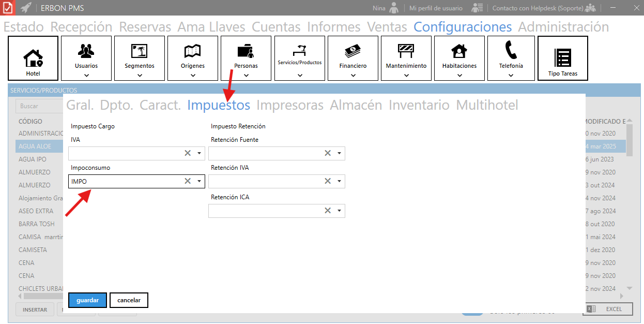Clear the Impoconsumo field with X icon

(188, 181)
